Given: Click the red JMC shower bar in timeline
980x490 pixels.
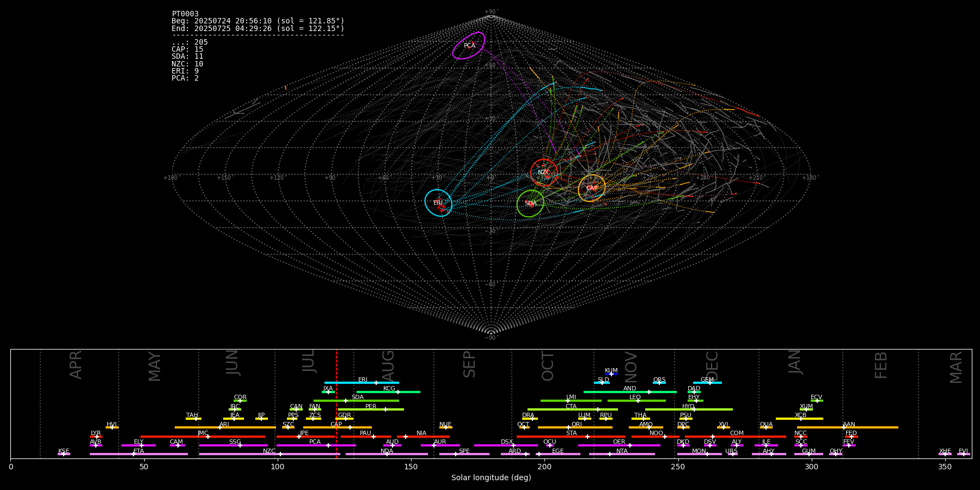Looking at the screenshot, I should [203, 436].
